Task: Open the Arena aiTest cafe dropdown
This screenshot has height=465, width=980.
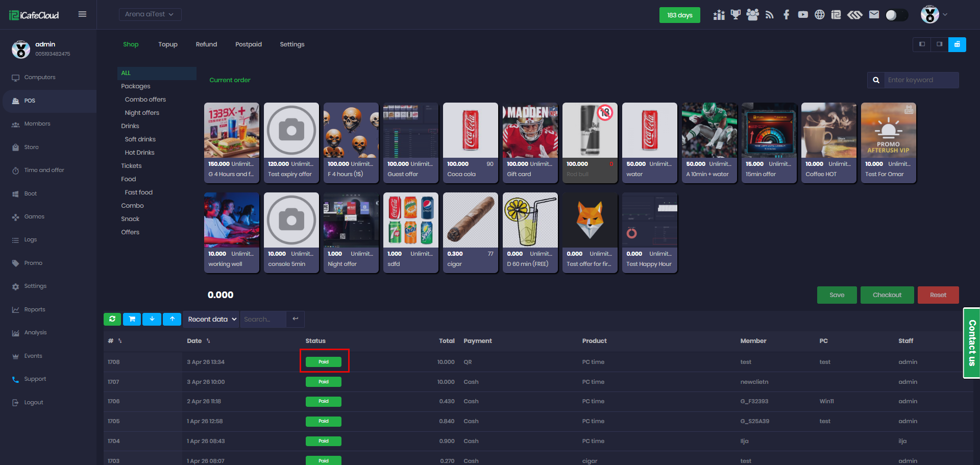Action: point(150,14)
